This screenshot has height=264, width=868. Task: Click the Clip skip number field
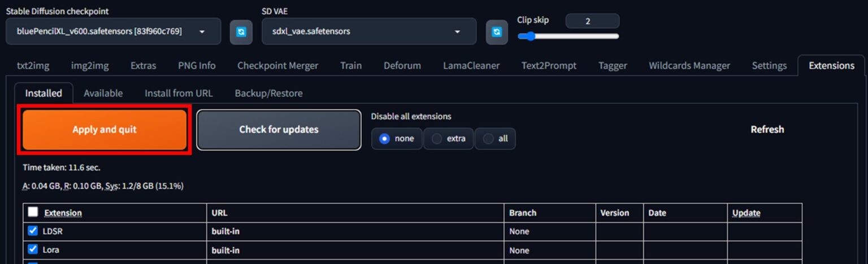pos(592,21)
